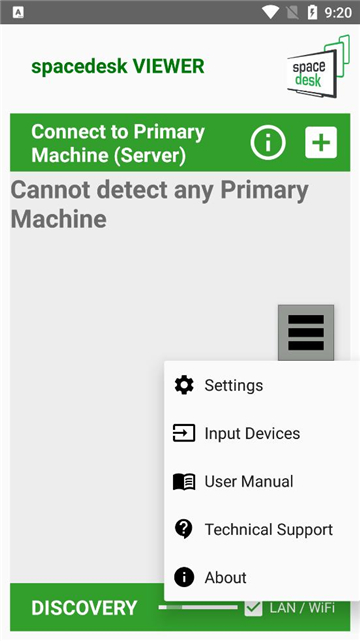Image resolution: width=360 pixels, height=641 pixels.
Task: Toggle the hamburger menu button
Action: (x=306, y=332)
